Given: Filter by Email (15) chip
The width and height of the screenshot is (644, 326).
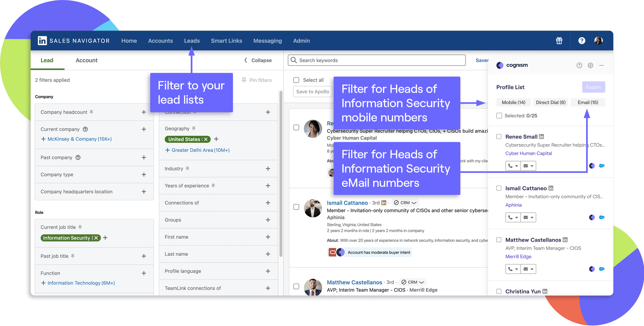Looking at the screenshot, I should point(588,102).
